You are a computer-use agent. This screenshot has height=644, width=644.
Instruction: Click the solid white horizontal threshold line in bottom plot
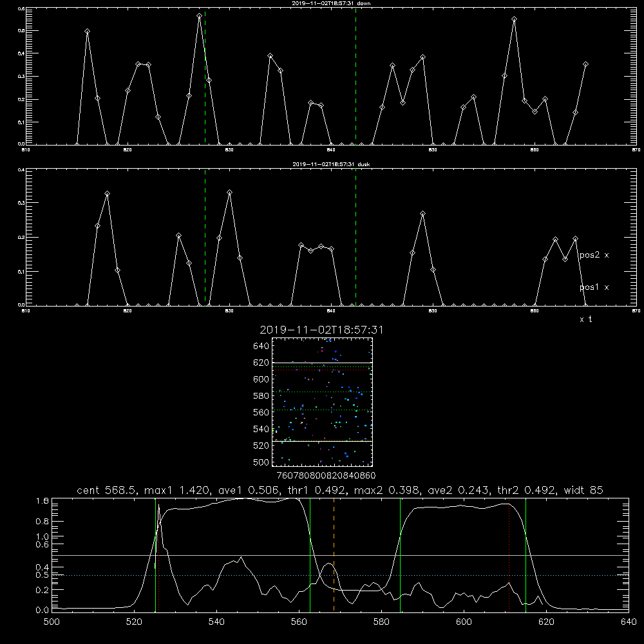[340, 555]
